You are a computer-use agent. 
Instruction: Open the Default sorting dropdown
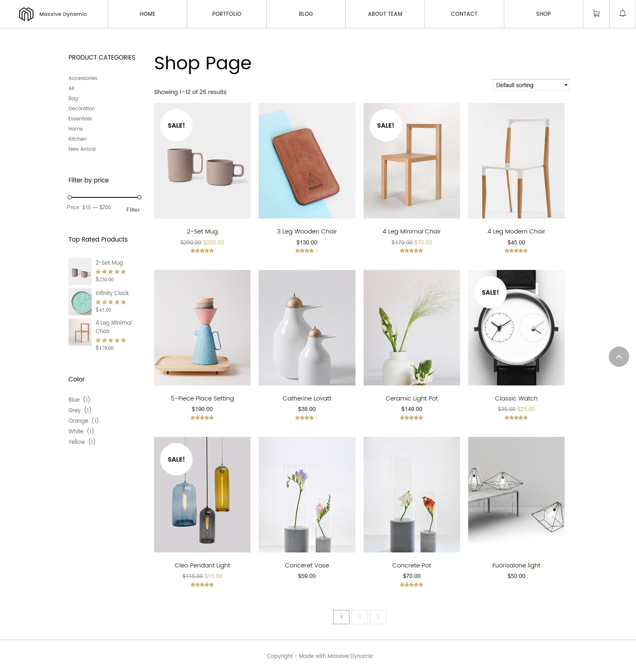click(x=531, y=85)
